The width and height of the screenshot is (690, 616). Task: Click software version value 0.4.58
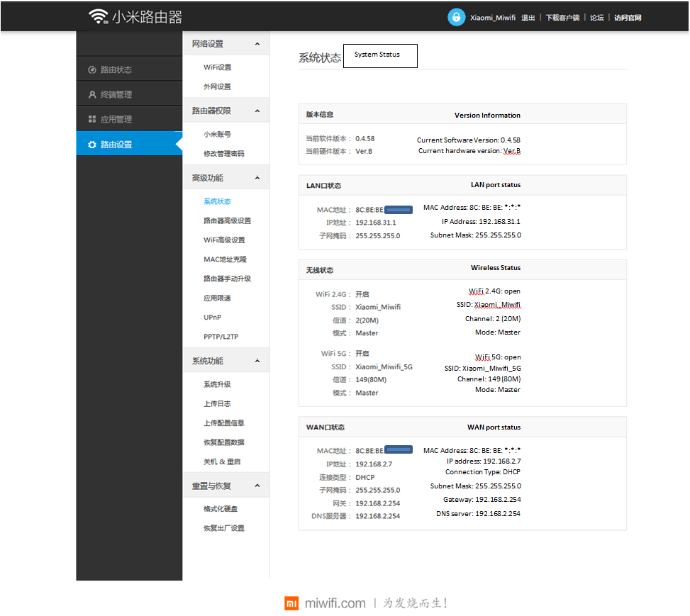[365, 139]
